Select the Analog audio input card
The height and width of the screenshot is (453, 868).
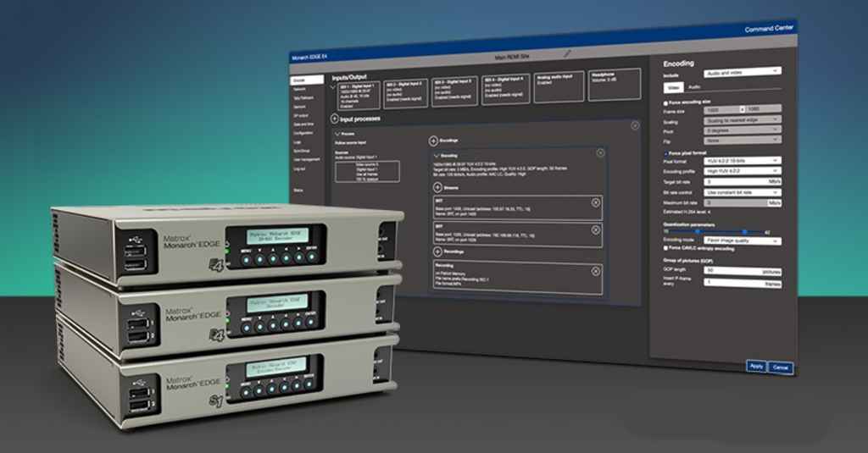coord(559,86)
